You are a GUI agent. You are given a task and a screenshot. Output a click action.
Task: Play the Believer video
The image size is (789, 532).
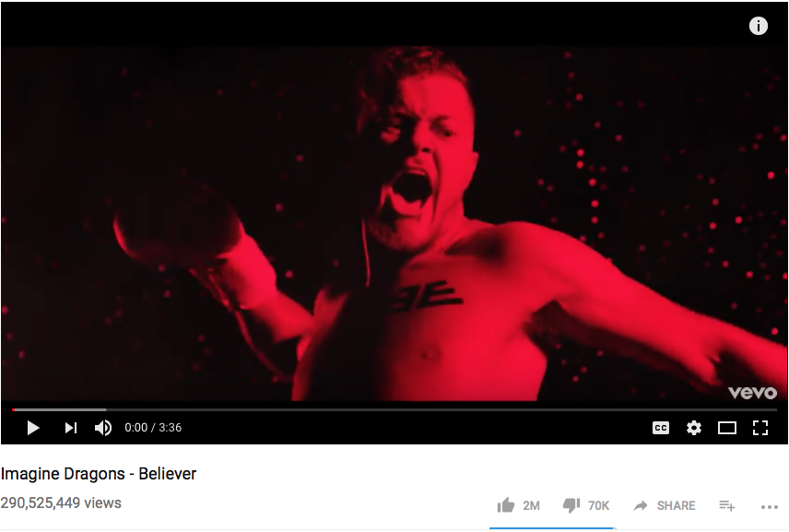click(x=33, y=428)
